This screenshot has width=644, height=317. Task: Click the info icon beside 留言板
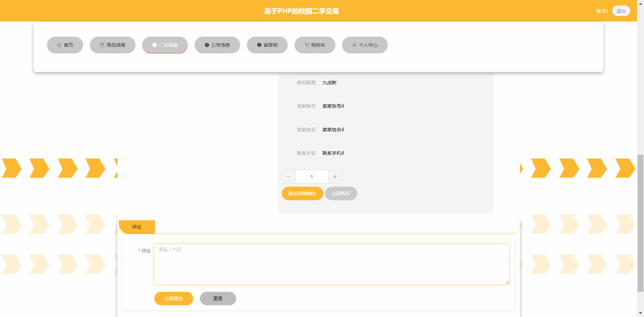[x=259, y=45]
